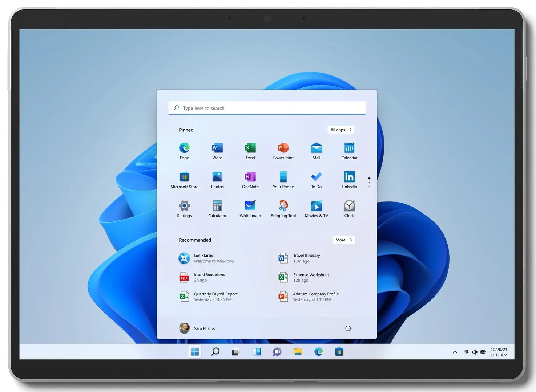Expand hidden system tray icons chevron
536x392 pixels.
(455, 352)
